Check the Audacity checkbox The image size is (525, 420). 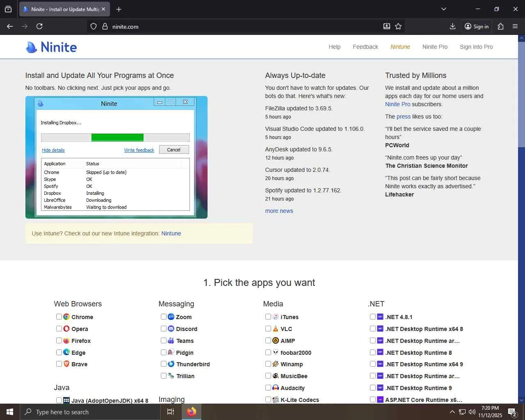click(268, 388)
